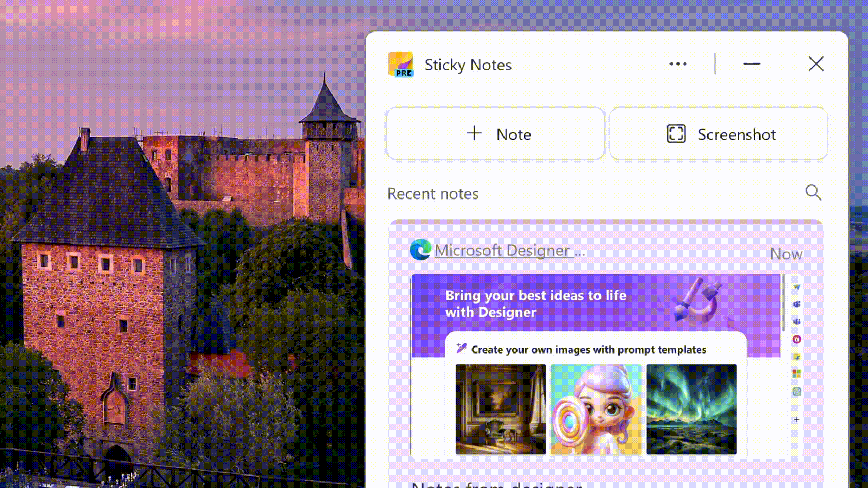
Task: Open the Microsoft Designer source link
Action: coord(510,251)
